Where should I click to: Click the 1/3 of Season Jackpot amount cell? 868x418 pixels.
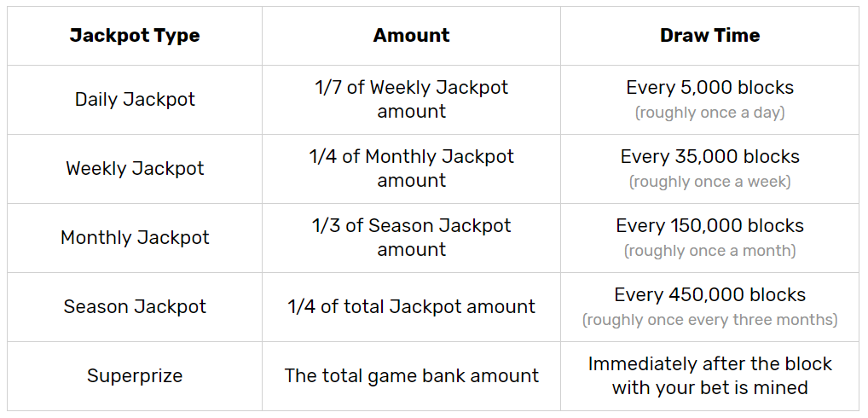(x=411, y=237)
